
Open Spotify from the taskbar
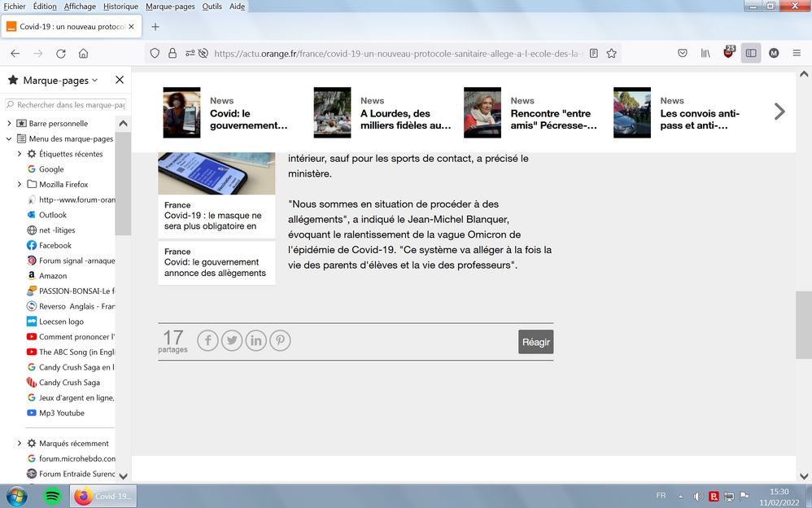[x=51, y=496]
